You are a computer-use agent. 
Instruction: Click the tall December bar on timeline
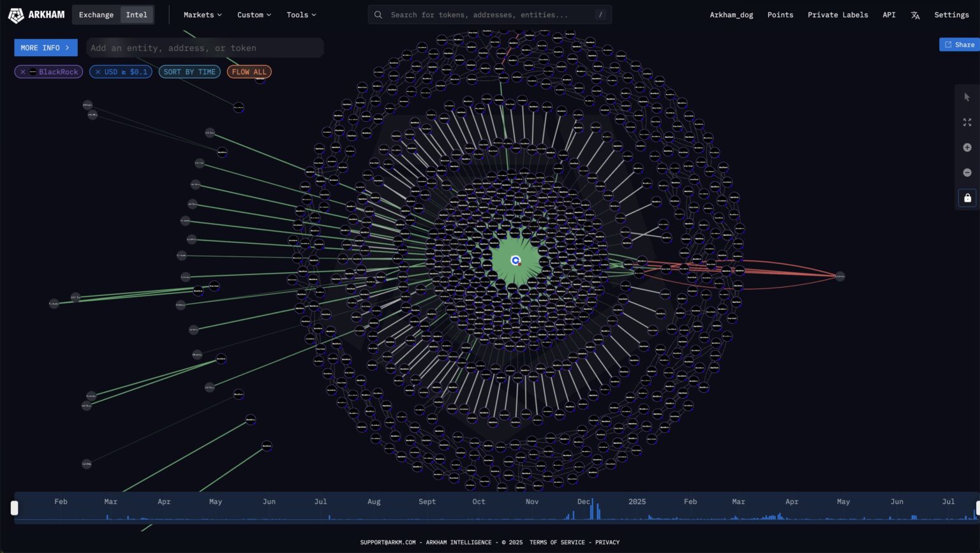(x=592, y=510)
